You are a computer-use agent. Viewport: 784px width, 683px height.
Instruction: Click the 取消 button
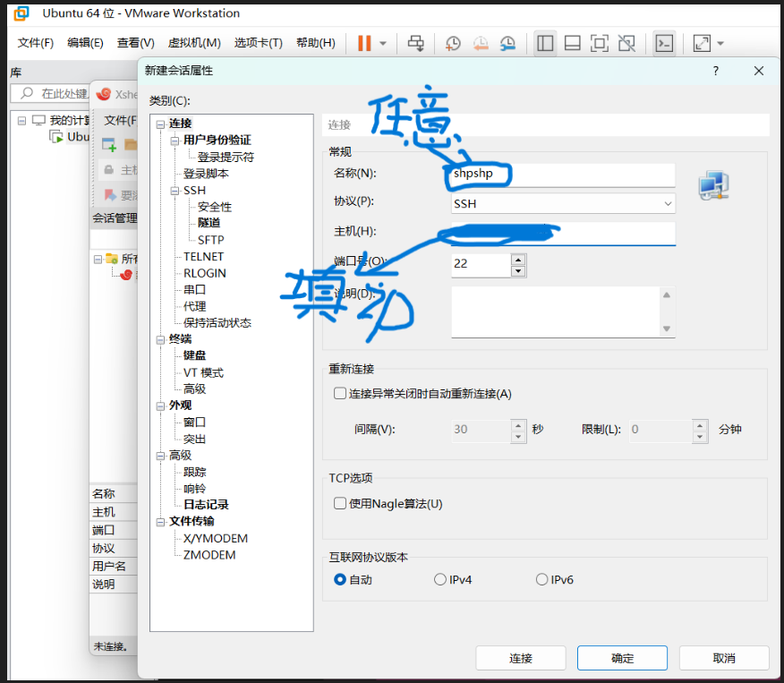pyautogui.click(x=723, y=658)
